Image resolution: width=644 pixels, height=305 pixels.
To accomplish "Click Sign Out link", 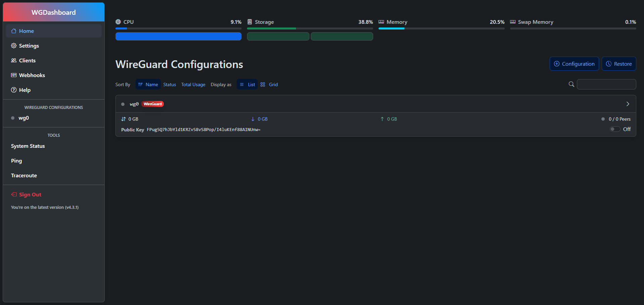I will 54,194.
